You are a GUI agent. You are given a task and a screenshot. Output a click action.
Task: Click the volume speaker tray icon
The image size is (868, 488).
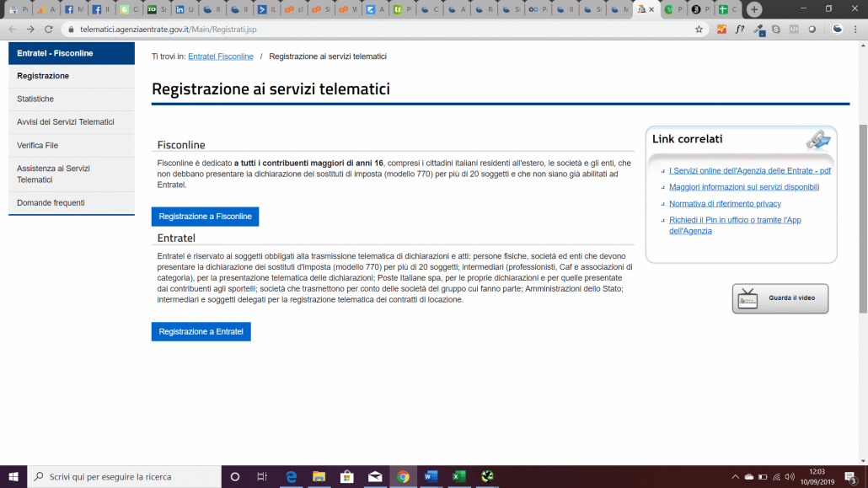[x=790, y=477]
